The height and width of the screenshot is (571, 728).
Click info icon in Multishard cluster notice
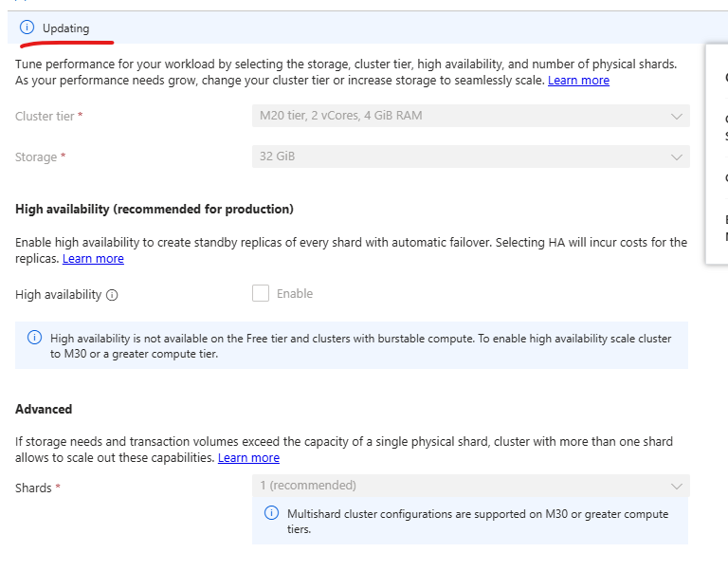(271, 514)
